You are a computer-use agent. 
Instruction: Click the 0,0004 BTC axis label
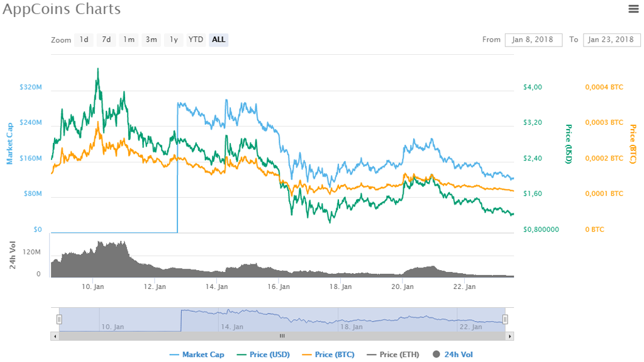click(604, 88)
